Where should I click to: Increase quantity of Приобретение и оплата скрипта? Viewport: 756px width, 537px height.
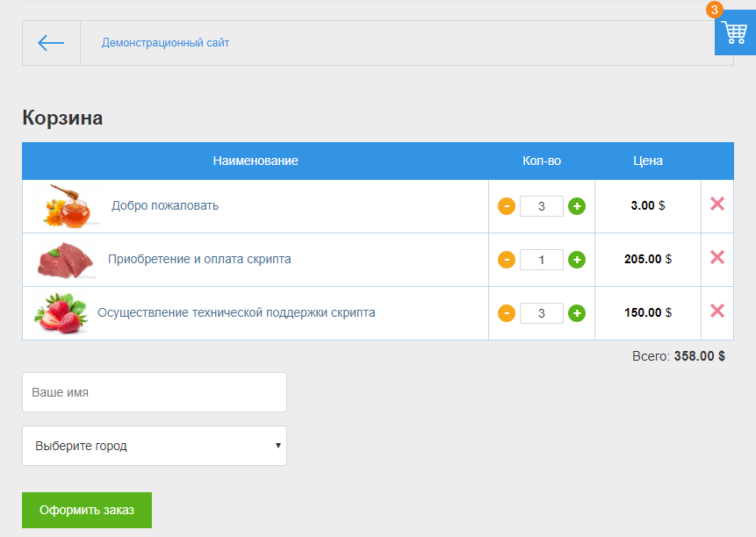pyautogui.click(x=577, y=260)
